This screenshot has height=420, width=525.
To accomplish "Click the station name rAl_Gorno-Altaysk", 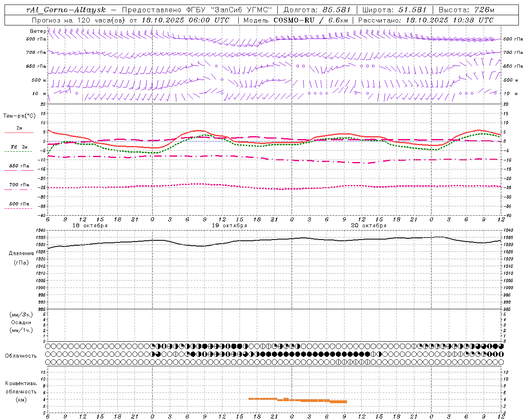I will [x=66, y=10].
